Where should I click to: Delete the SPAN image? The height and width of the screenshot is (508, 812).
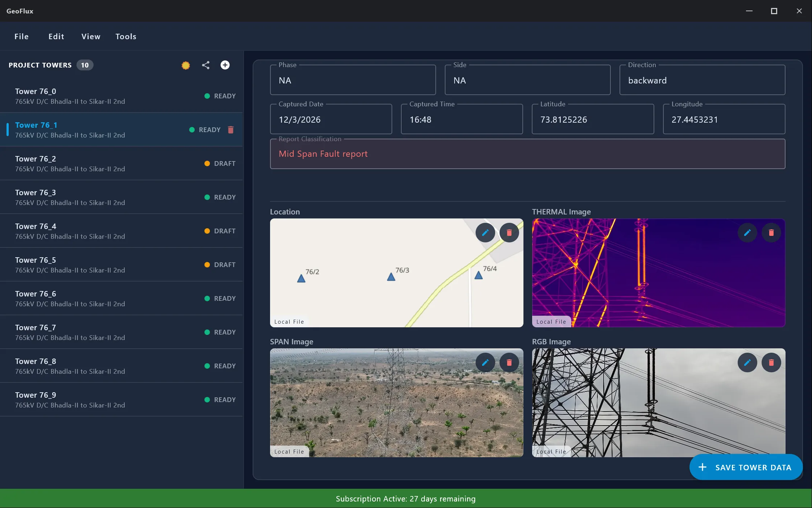click(x=509, y=362)
